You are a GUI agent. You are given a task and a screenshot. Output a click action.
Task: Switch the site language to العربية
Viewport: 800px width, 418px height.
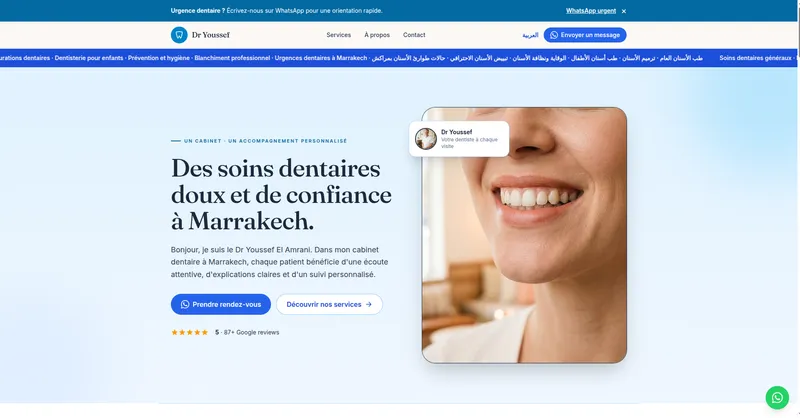pyautogui.click(x=530, y=35)
